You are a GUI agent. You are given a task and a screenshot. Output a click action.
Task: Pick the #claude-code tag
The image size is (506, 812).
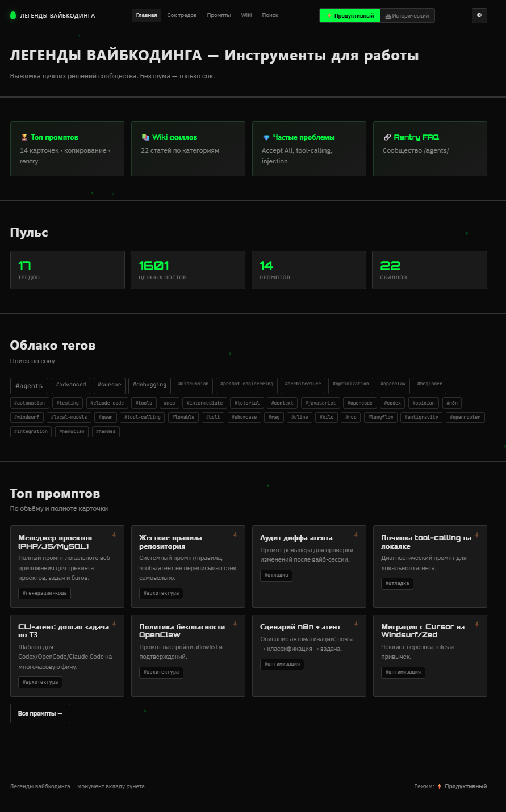point(107,403)
